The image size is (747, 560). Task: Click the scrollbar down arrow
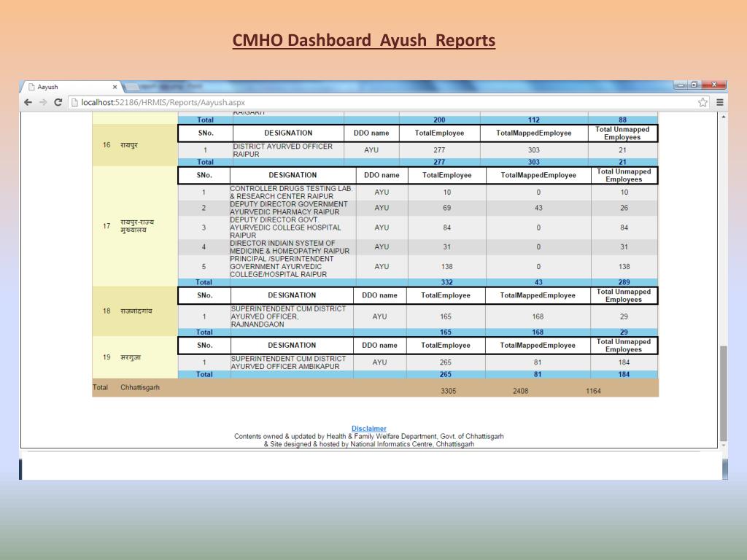point(724,446)
